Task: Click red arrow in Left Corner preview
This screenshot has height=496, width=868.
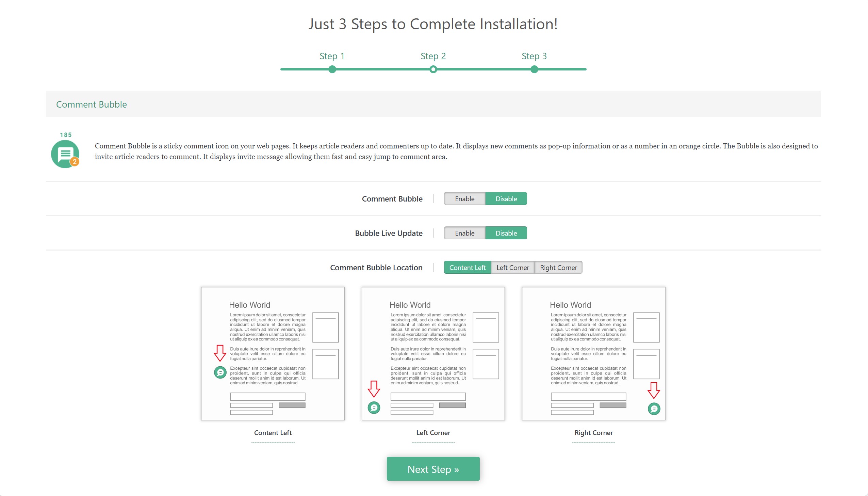Action: tap(374, 389)
